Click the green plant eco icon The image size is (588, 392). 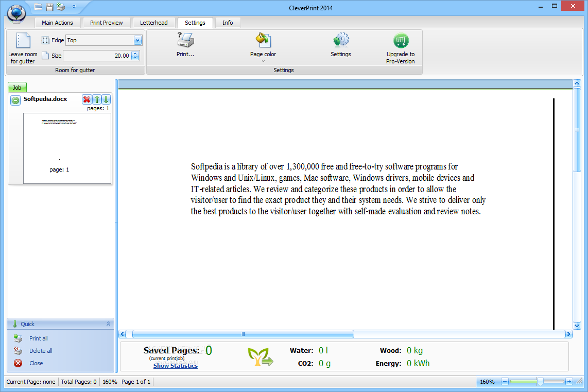pos(260,357)
